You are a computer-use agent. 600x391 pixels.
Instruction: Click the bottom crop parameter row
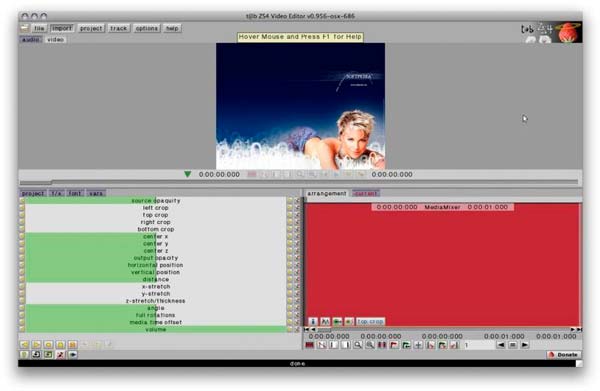click(x=156, y=229)
